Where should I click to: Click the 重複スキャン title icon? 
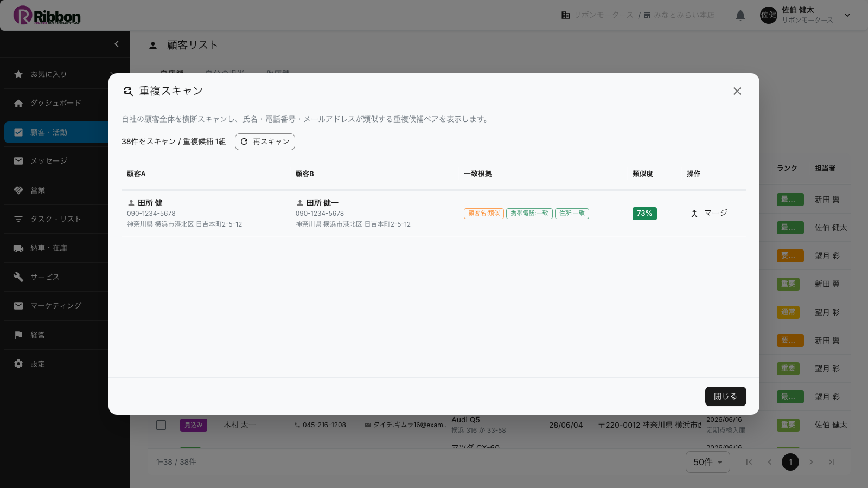coord(128,91)
